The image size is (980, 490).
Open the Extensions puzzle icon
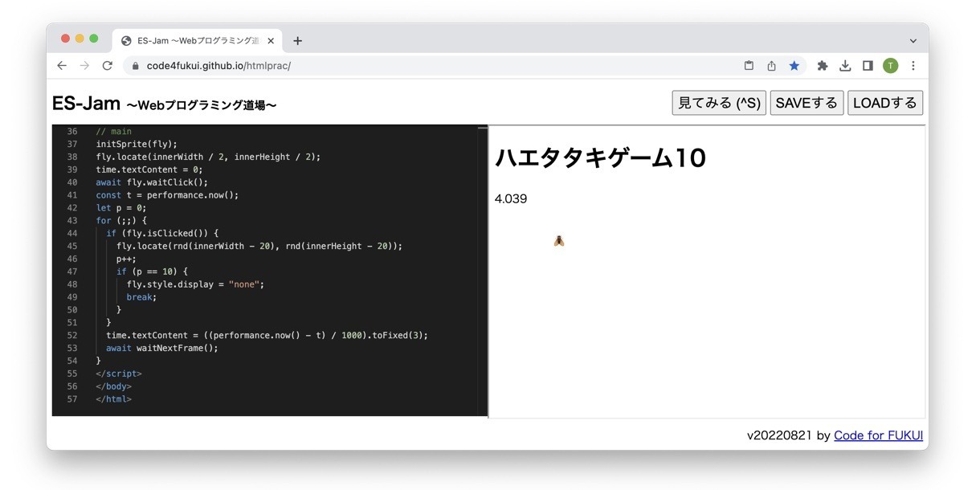[822, 65]
